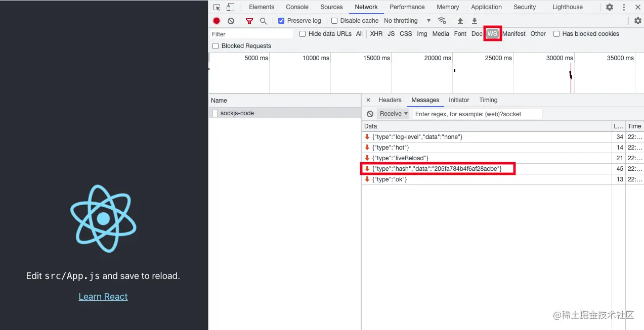Filter requests by All types
This screenshot has width=644, height=330.
point(359,34)
